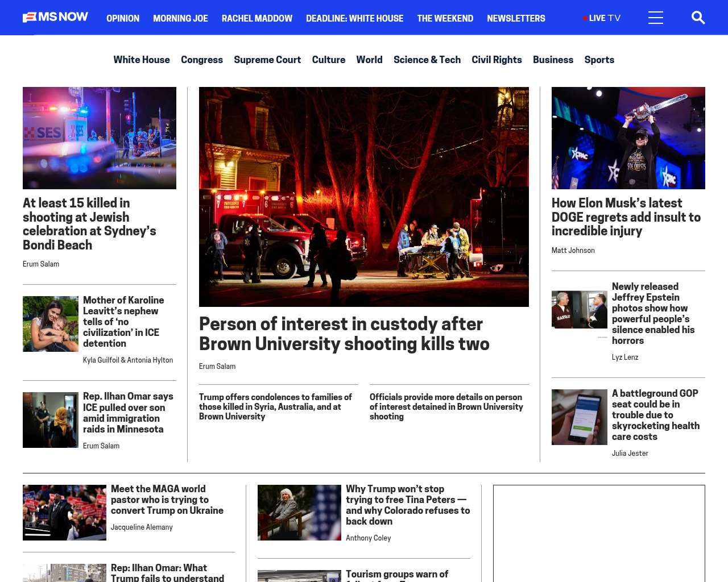Open battleground GOP seat phone thumbnail
Image resolution: width=728 pixels, height=582 pixels.
point(579,417)
